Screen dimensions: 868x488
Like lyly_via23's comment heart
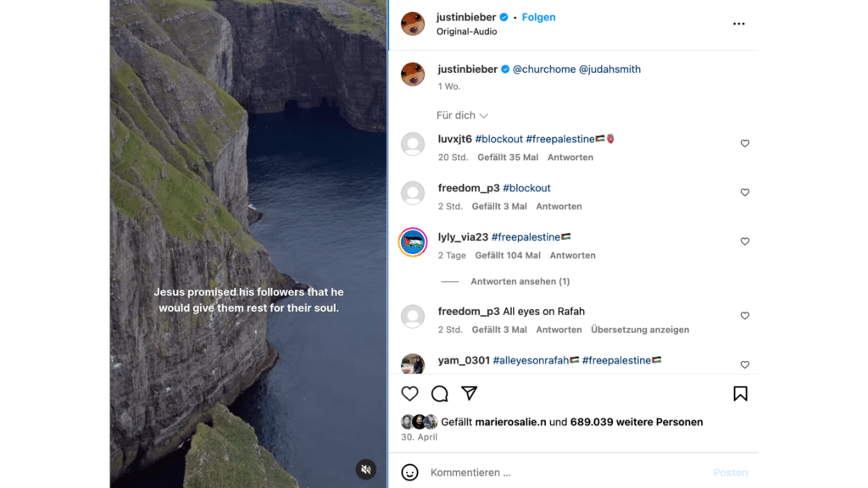click(744, 241)
